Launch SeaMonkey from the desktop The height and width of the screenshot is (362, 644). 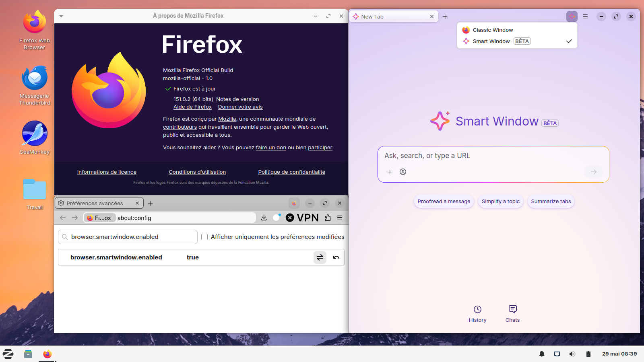35,138
